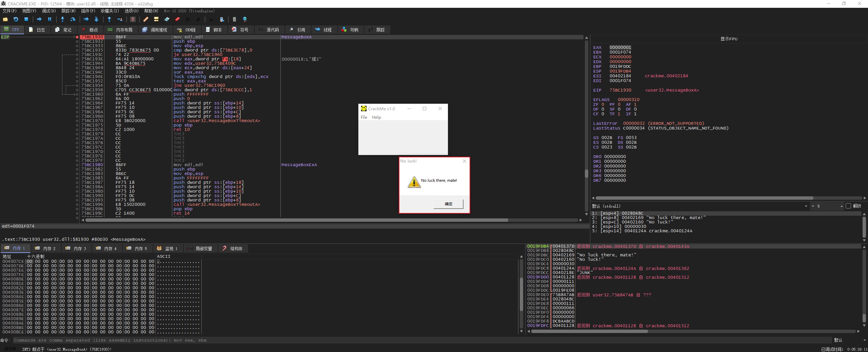The height and width of the screenshot is (352, 868).
Task: Click the open file folder icon
Action: pos(5,19)
